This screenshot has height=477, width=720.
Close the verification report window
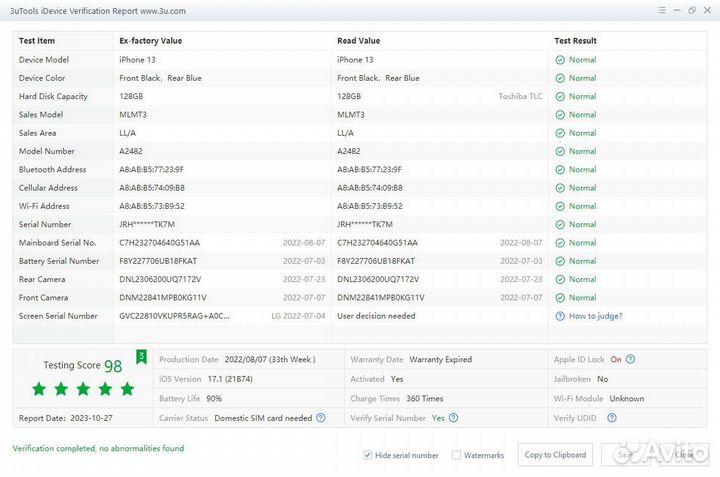(x=707, y=10)
